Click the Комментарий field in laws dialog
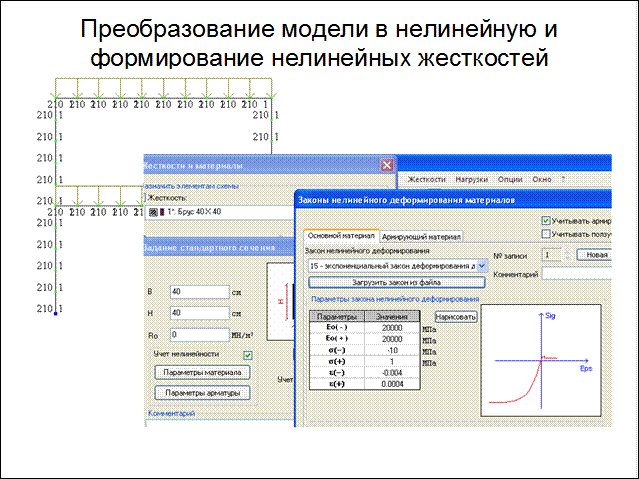 point(577,274)
